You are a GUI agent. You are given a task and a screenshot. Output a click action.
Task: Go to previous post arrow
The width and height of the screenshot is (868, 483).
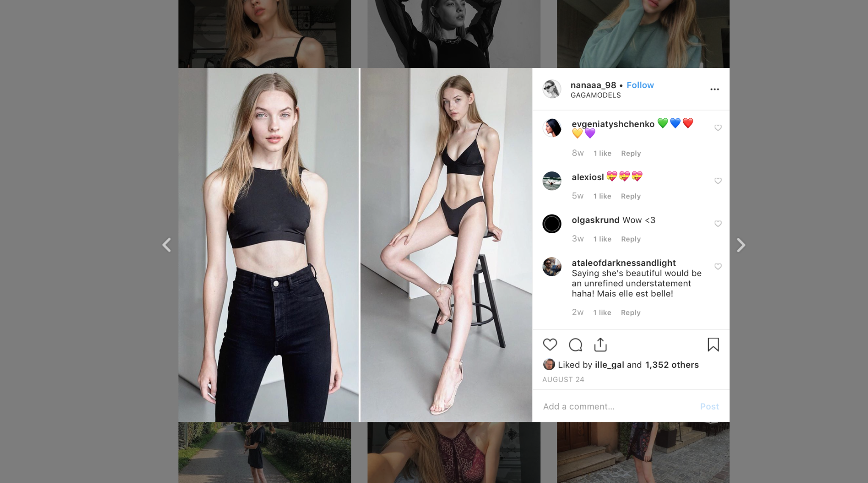(x=167, y=245)
